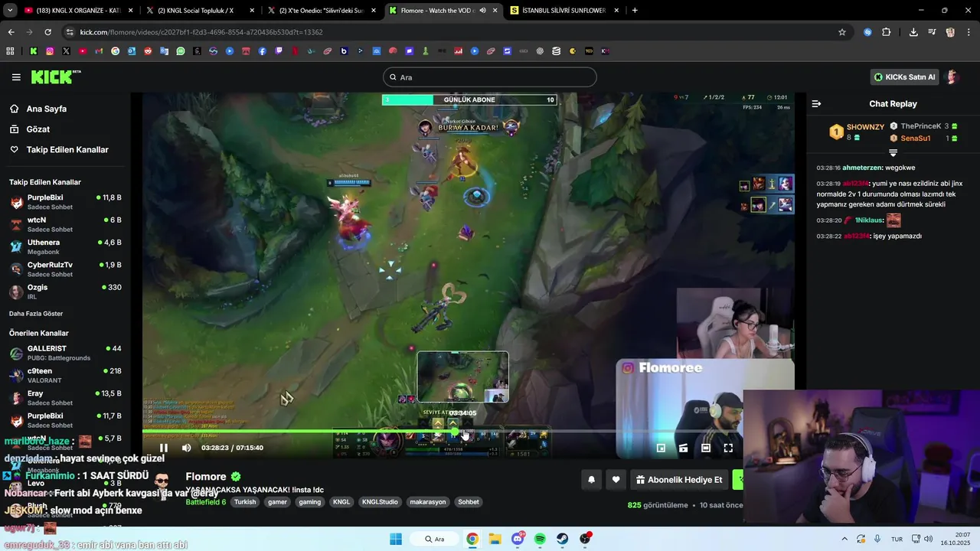Image resolution: width=980 pixels, height=551 pixels.
Task: Mute audio on the Flomore tab
Action: 482,11
